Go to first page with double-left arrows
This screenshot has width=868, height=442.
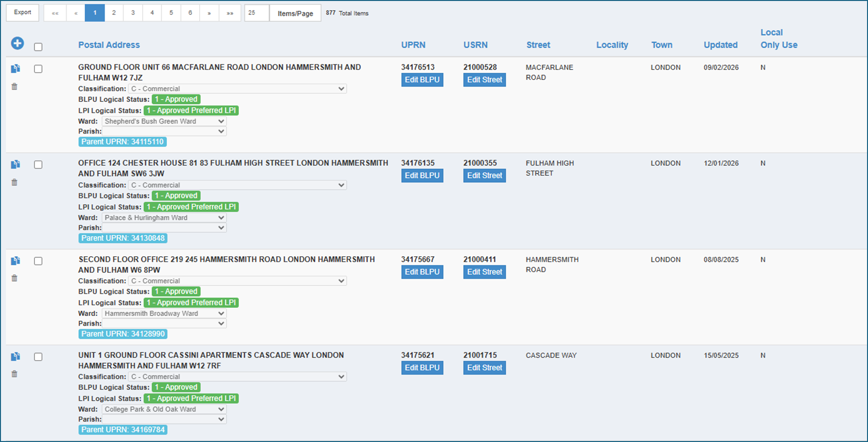point(55,13)
